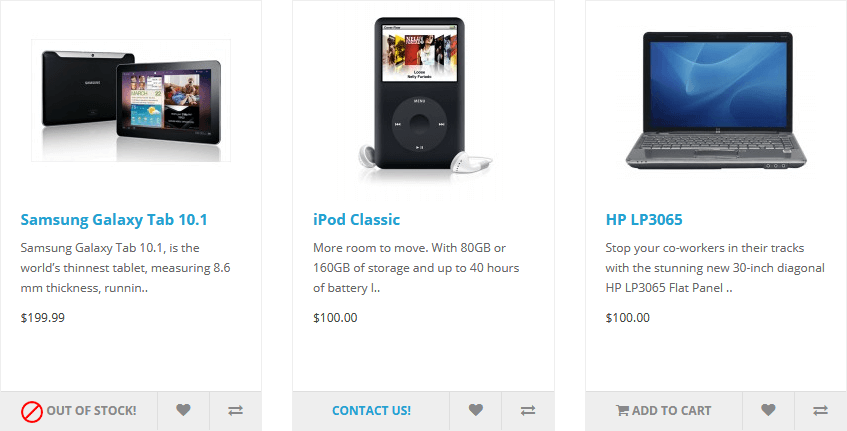
Task: View the HP laptop product image
Action: [x=716, y=100]
